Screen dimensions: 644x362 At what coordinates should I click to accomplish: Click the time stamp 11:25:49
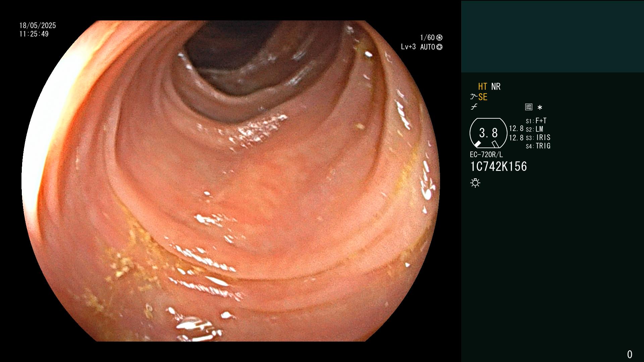click(x=34, y=34)
